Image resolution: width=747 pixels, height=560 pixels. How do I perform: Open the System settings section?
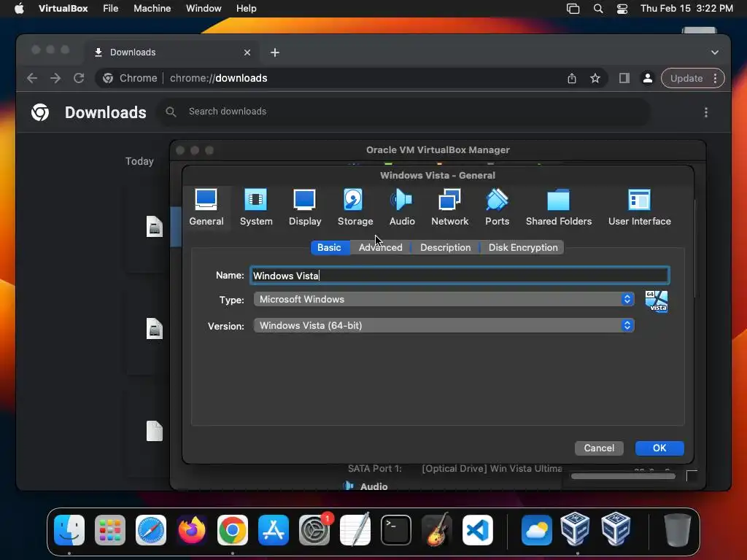tap(256, 208)
